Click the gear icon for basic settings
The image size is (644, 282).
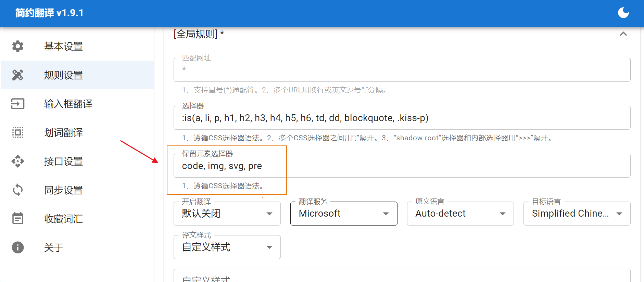pos(18,46)
